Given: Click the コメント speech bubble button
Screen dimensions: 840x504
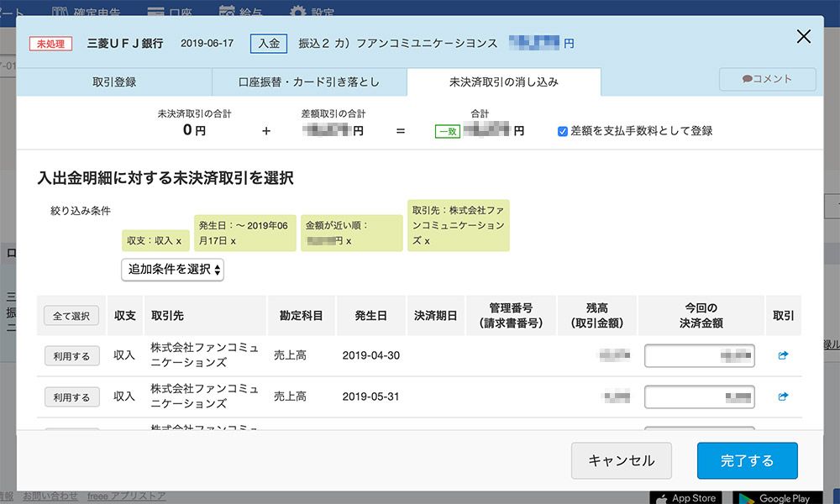Looking at the screenshot, I should coord(767,79).
